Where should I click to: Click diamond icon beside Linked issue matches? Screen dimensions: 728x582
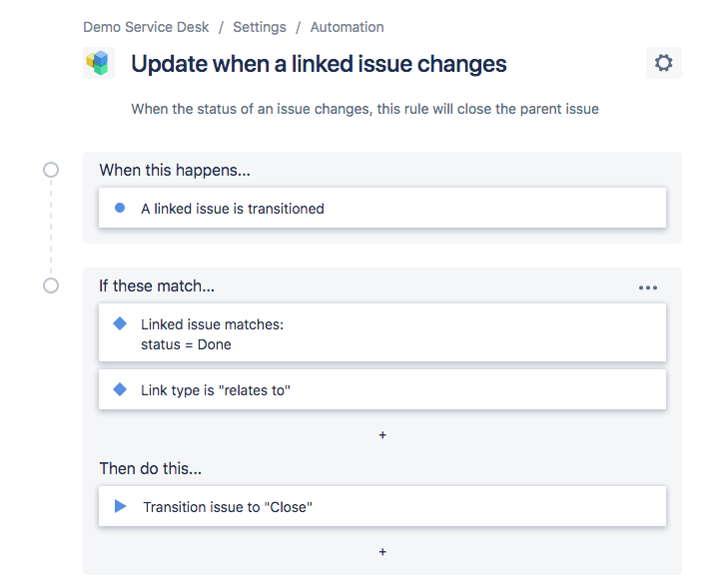(x=120, y=323)
